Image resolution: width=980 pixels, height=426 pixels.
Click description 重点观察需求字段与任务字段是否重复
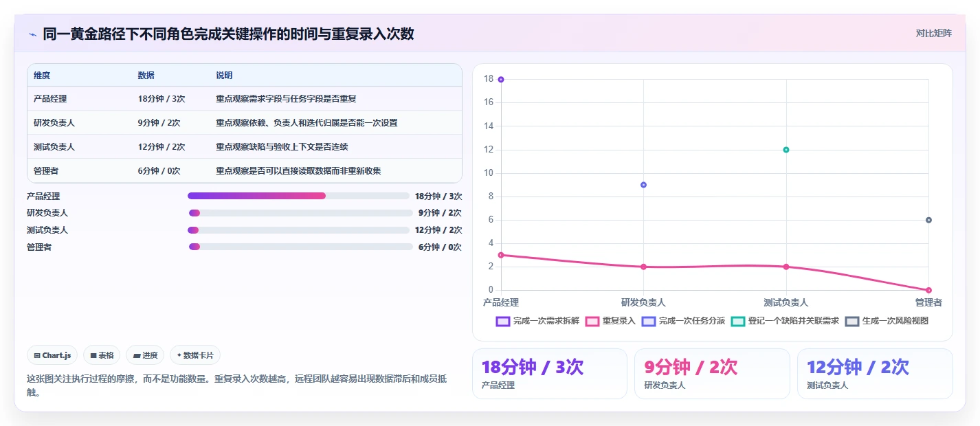click(286, 99)
